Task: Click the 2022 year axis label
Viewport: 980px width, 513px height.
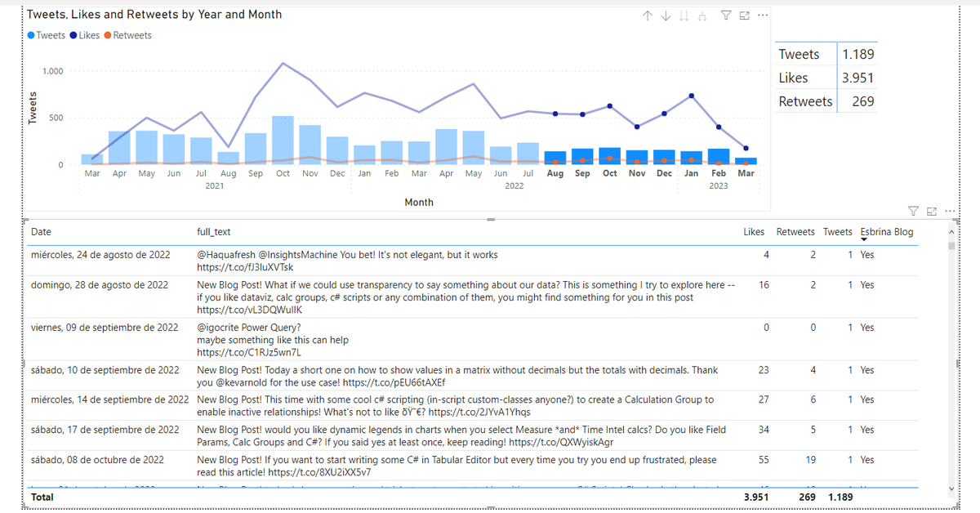Action: click(514, 186)
